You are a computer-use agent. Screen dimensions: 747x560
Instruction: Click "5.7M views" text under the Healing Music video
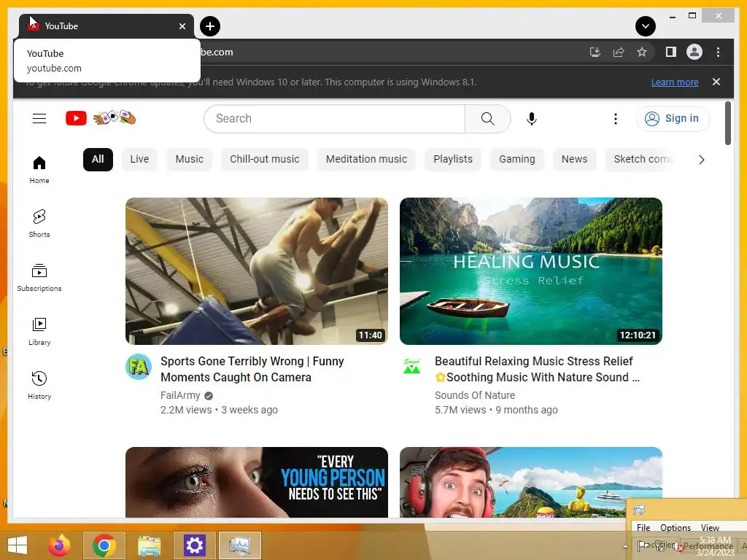point(460,410)
